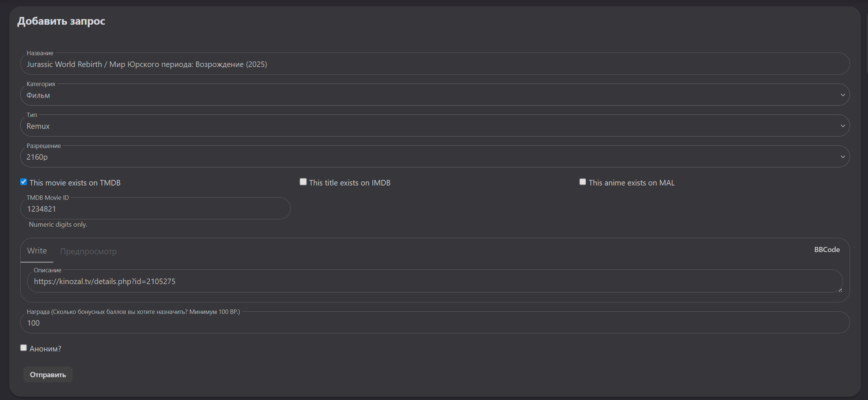The width and height of the screenshot is (868, 400).
Task: Click the Тип dropdown chevron arrow
Action: tap(843, 126)
